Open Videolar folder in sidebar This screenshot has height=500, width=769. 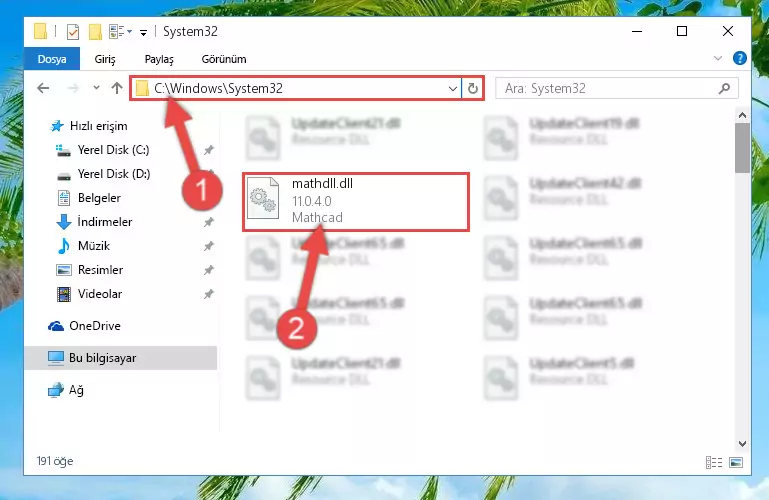pos(100,294)
